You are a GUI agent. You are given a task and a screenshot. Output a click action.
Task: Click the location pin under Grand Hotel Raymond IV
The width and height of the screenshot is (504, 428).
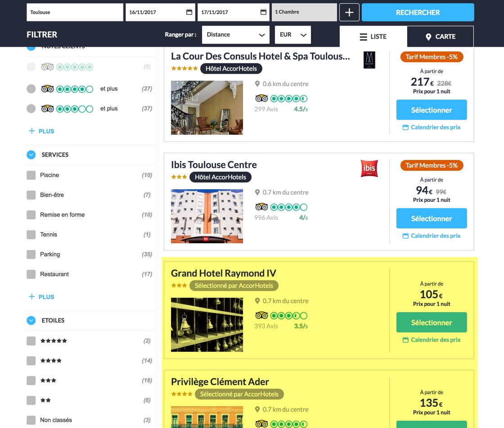tap(257, 301)
